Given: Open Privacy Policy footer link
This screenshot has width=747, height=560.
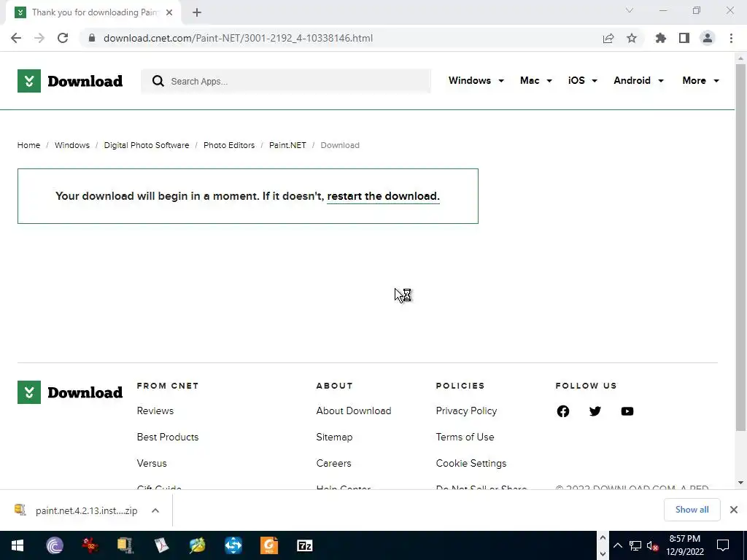Looking at the screenshot, I should (x=466, y=411).
